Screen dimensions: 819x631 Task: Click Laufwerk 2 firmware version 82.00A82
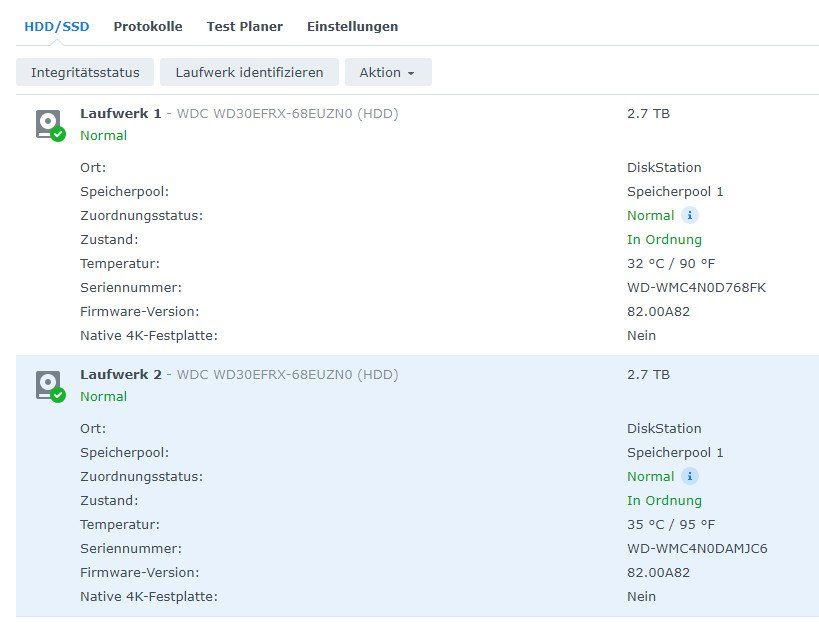[x=658, y=573]
